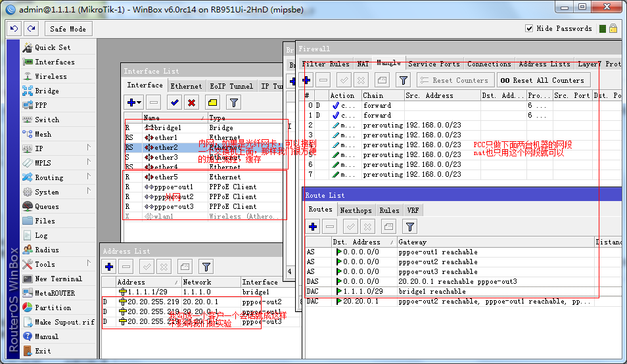This screenshot has width=627, height=364.
Task: Open New Terminal in sidebar
Action: [58, 279]
